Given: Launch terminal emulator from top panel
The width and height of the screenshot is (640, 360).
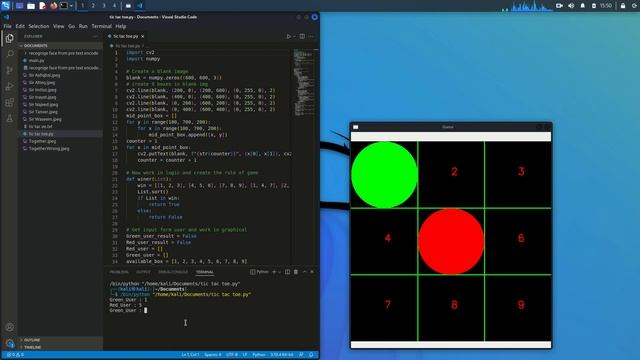Looking at the screenshot, I should (x=64, y=6).
